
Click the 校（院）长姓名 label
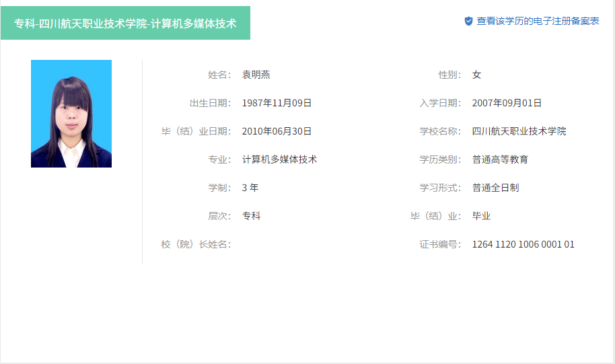[196, 244]
